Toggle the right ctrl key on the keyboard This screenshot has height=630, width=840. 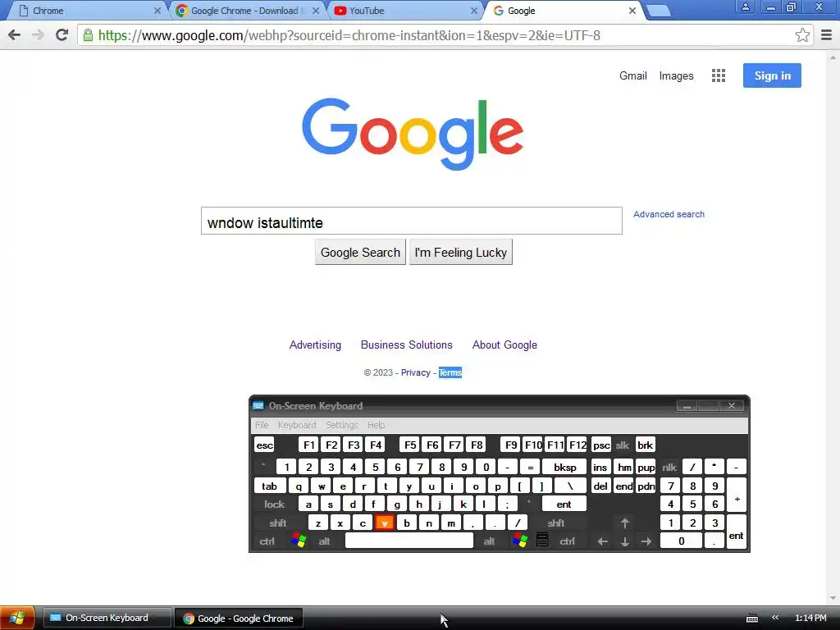point(568,541)
